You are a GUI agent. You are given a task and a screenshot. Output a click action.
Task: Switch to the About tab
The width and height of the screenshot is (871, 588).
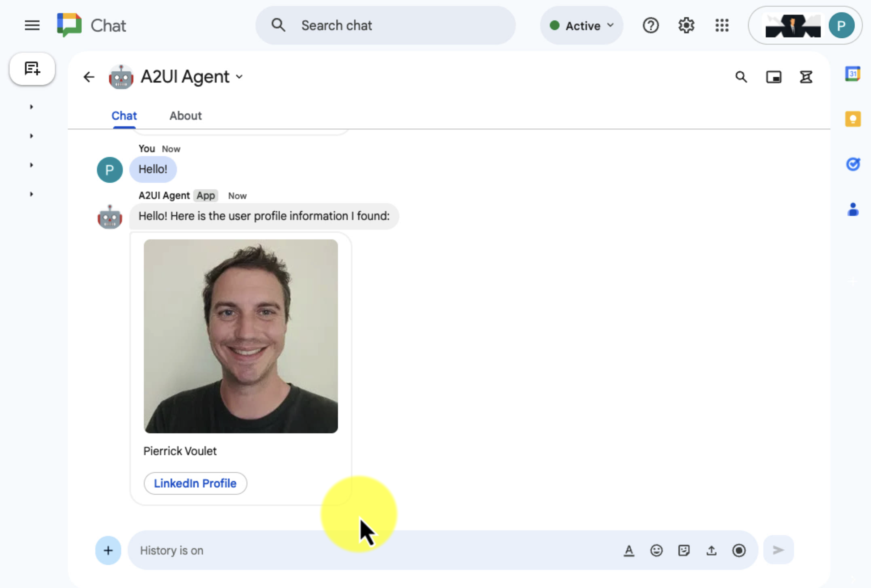(185, 116)
